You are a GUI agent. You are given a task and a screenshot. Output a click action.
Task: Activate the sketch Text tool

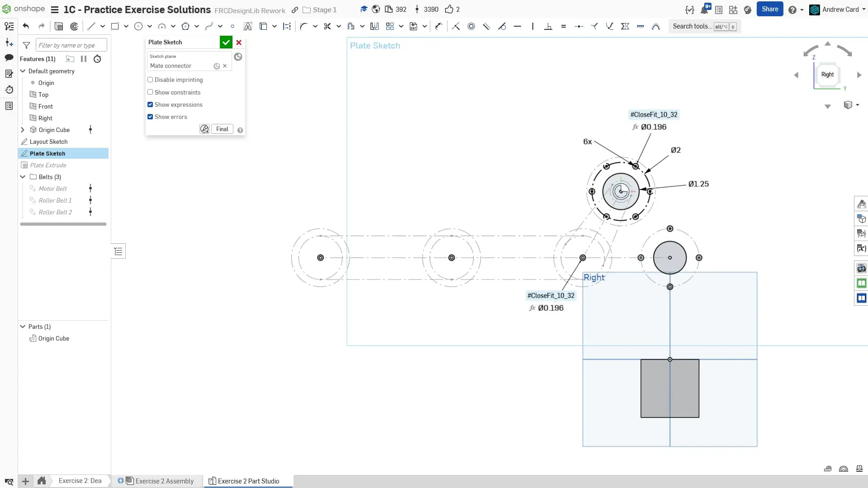click(247, 26)
